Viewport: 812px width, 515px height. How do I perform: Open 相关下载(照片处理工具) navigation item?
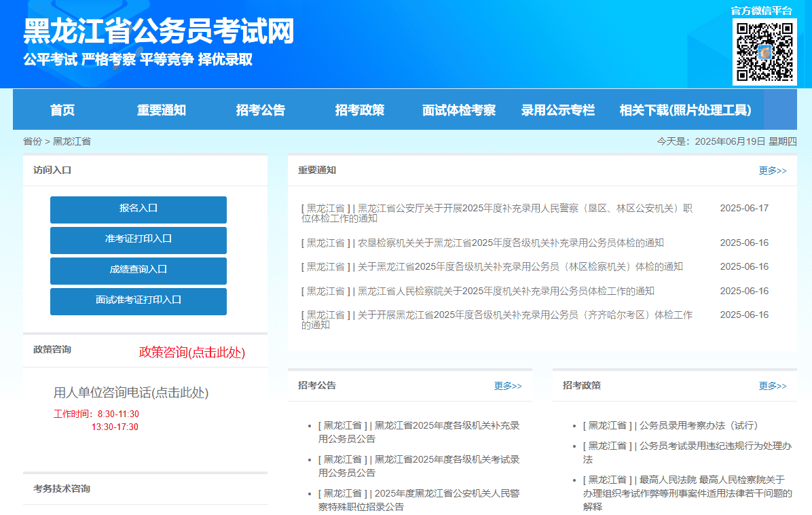point(685,110)
